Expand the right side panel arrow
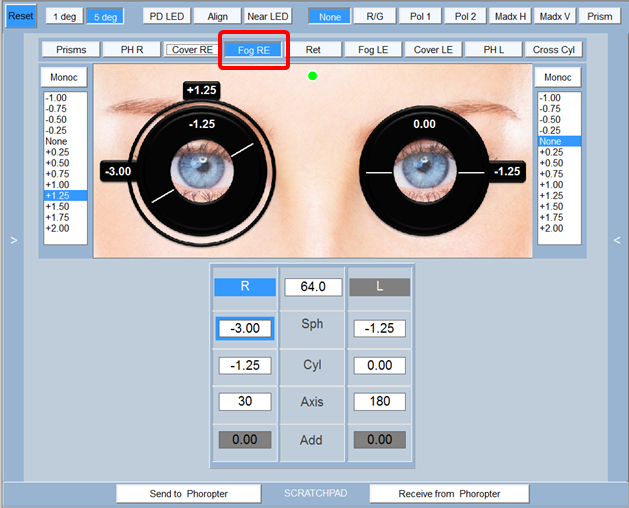The height and width of the screenshot is (508, 629). (x=617, y=240)
